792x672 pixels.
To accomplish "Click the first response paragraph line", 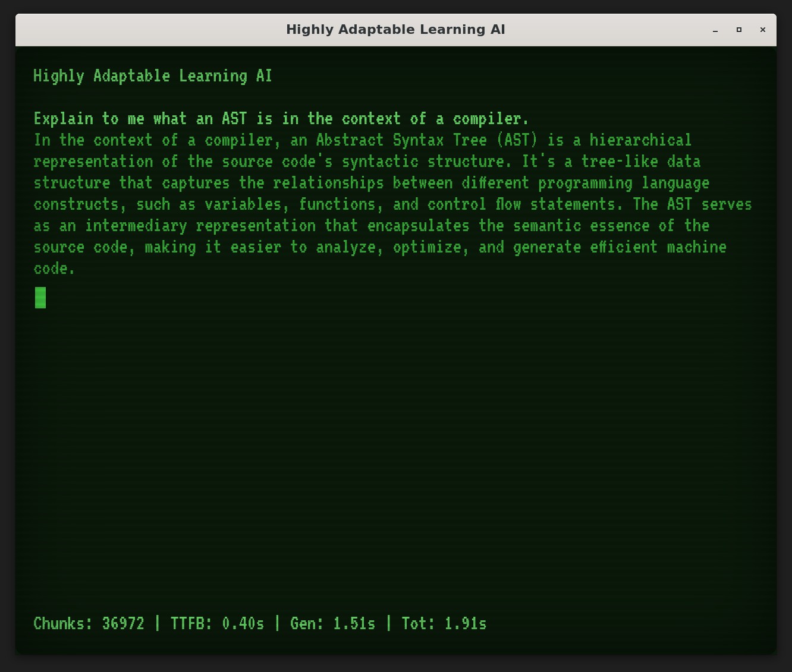I will pyautogui.click(x=363, y=140).
